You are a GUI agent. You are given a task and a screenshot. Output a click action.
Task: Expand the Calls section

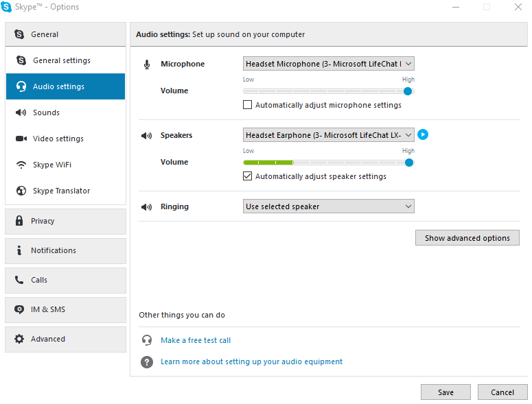[65, 281]
